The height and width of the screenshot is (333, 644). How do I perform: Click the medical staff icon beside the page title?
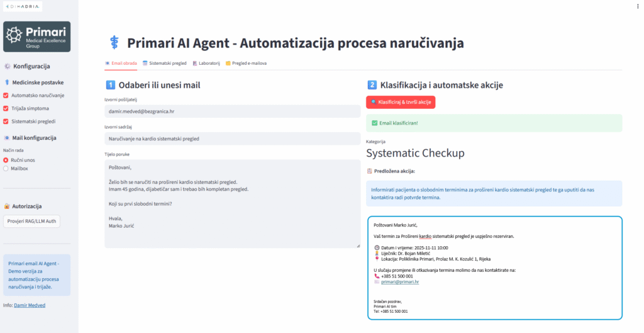114,43
